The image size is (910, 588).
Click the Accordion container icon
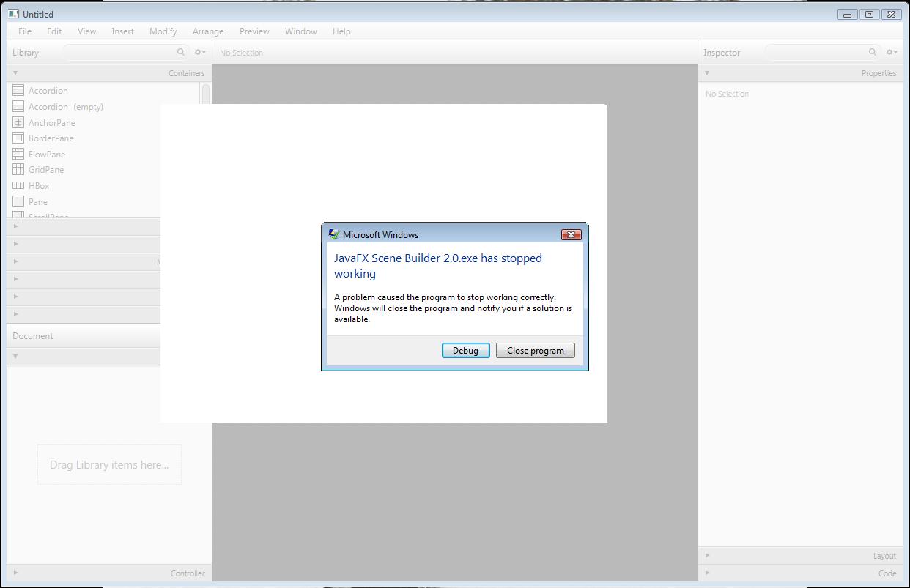(18, 90)
